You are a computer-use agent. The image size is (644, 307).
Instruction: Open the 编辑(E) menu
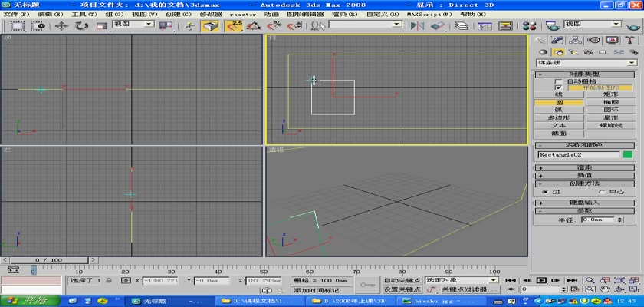(x=50, y=14)
